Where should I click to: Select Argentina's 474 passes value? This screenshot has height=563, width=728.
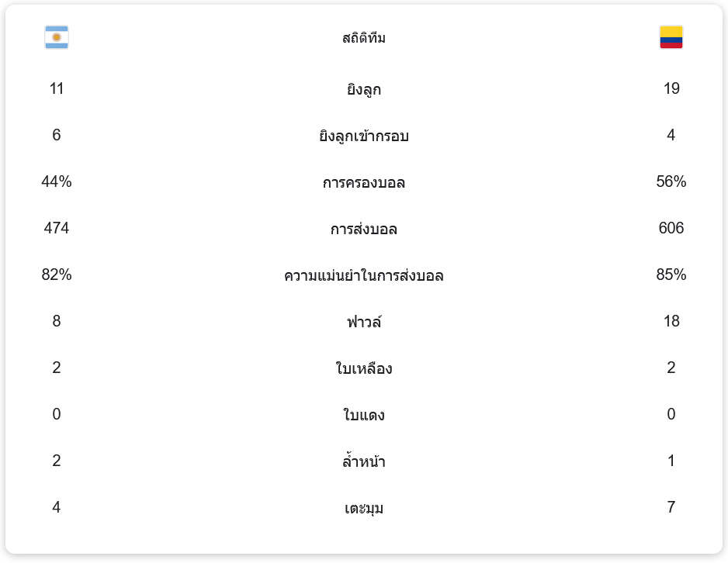[x=57, y=228]
